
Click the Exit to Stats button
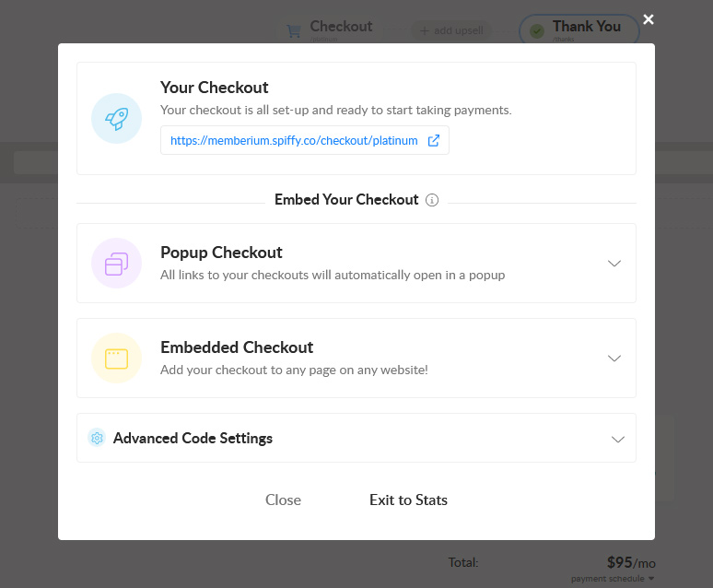408,500
